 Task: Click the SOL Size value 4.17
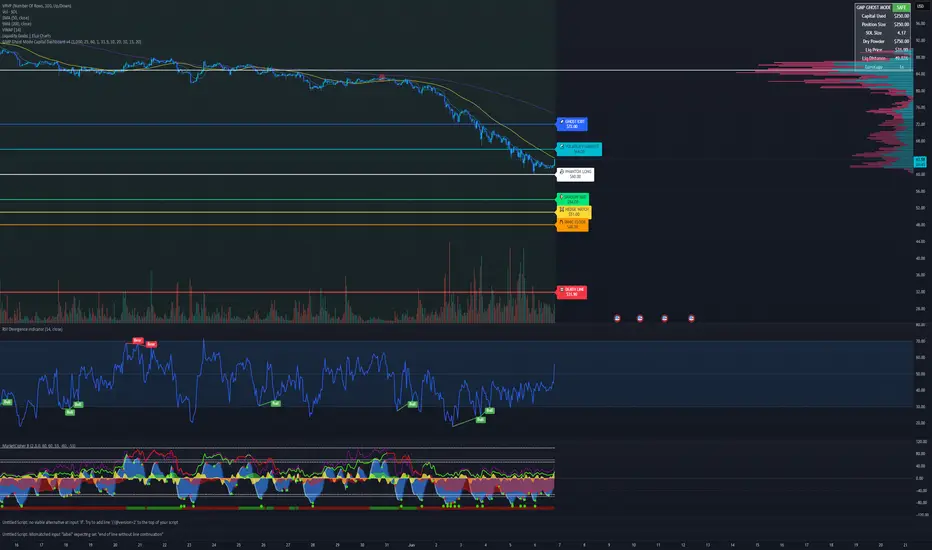[x=902, y=33]
